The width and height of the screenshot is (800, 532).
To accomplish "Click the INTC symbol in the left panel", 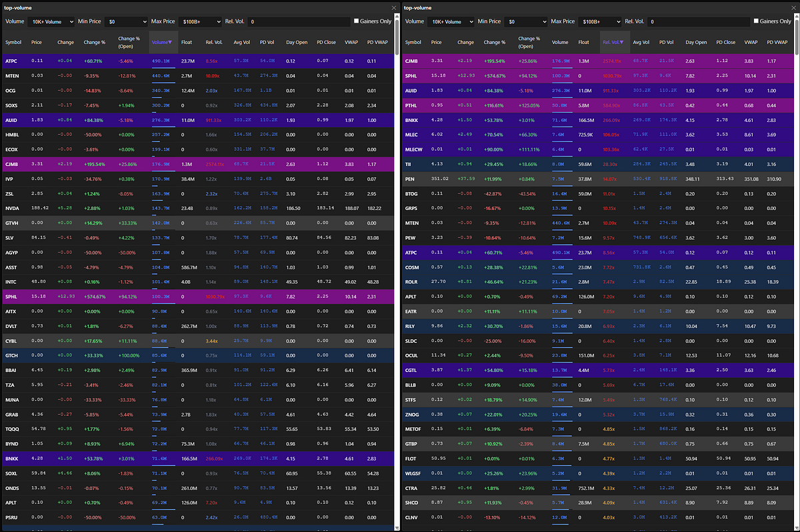I will (x=11, y=281).
